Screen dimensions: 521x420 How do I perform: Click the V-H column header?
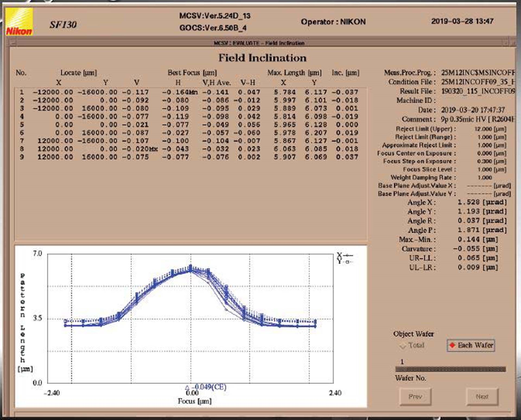[x=248, y=82]
